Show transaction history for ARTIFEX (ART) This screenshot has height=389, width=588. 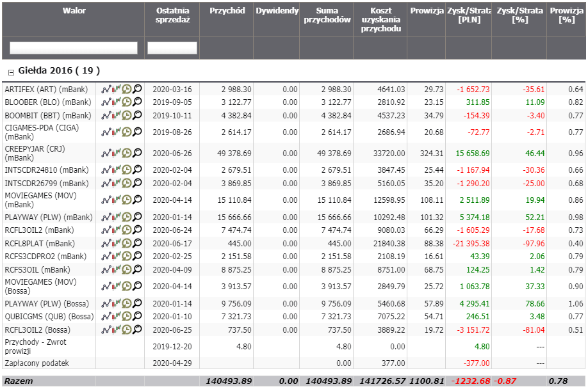pyautogui.click(x=127, y=89)
